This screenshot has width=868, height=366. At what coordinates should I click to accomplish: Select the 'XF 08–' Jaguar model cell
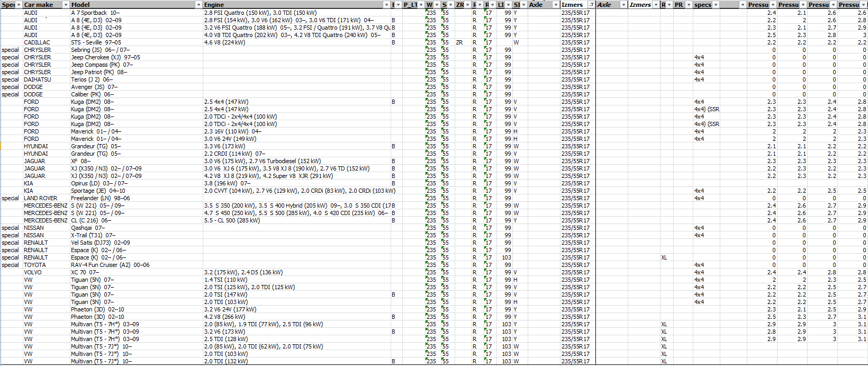(136, 161)
